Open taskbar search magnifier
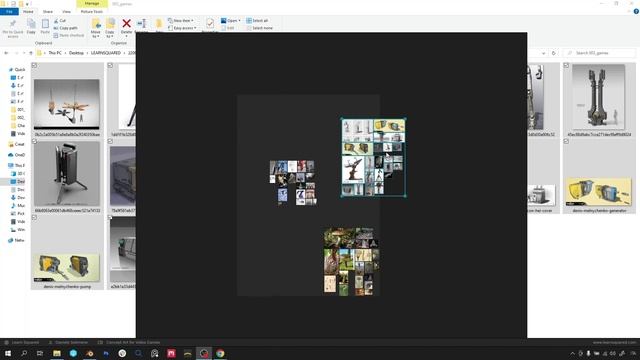Viewport: 640px width, 360px height. 24,353
